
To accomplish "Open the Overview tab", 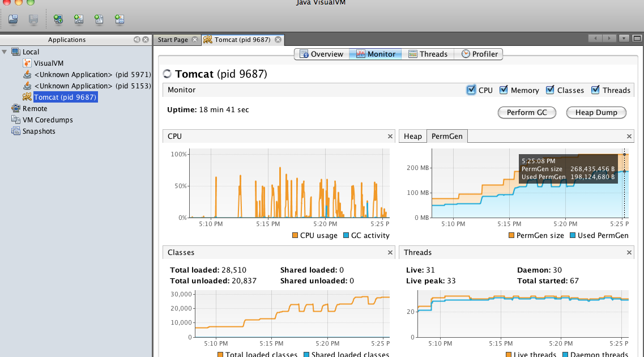I will pyautogui.click(x=322, y=54).
